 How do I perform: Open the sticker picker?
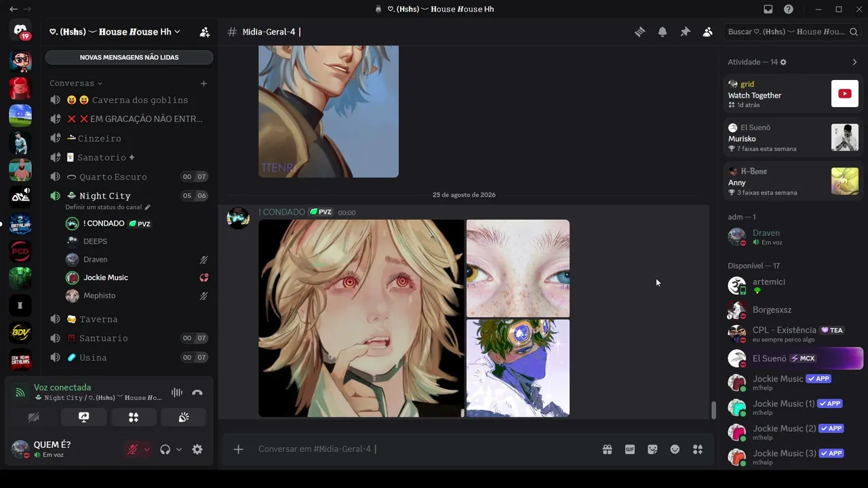652,449
